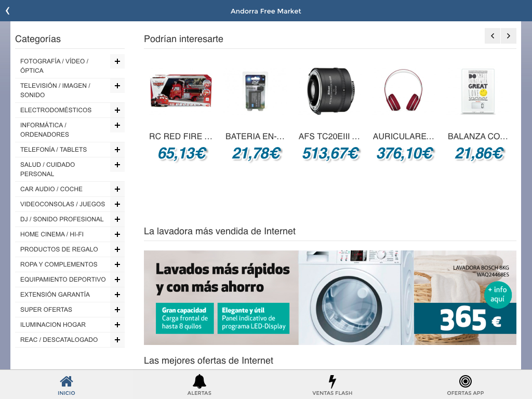The width and height of the screenshot is (532, 399).
Task: Tap the 365 € washer price
Action: click(x=470, y=318)
